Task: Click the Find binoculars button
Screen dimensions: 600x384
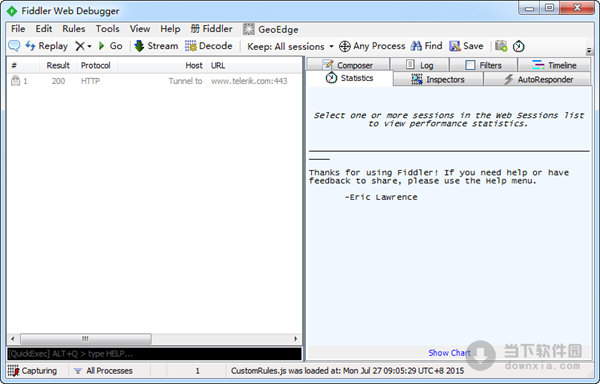Action: (426, 46)
